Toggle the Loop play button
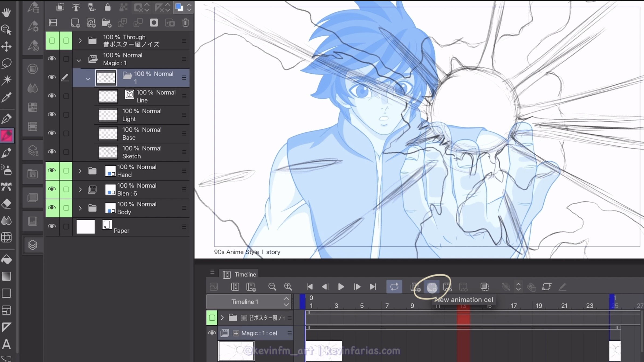644x362 pixels. (x=394, y=287)
